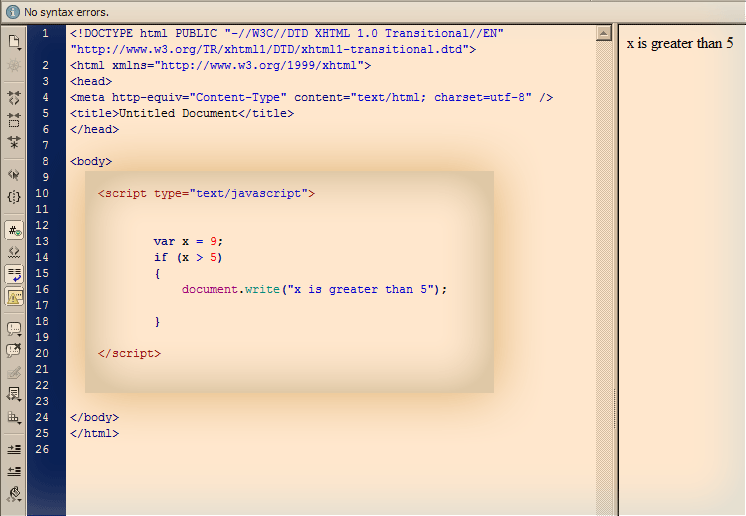The width and height of the screenshot is (746, 516).
Task: Click the 'No syntax errors.' message
Action: coord(67,12)
